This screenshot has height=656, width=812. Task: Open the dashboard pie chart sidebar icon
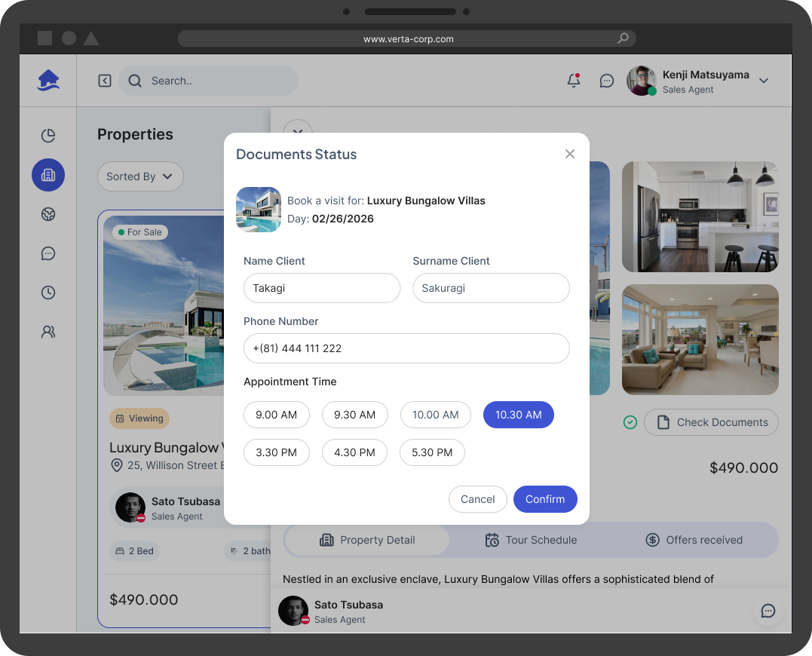pyautogui.click(x=48, y=136)
